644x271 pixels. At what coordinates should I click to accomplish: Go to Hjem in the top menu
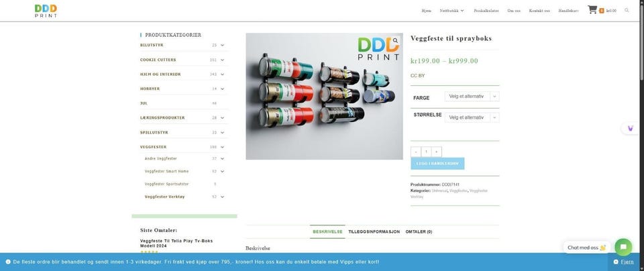tap(427, 11)
